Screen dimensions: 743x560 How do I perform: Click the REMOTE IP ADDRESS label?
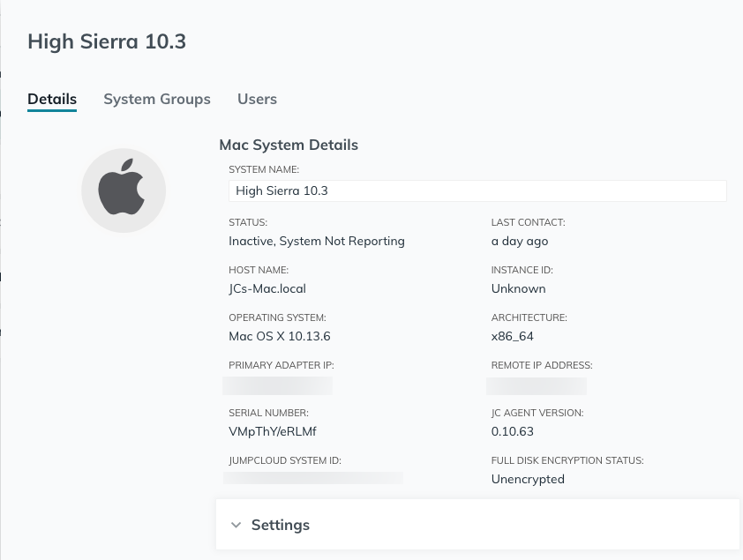[x=542, y=365]
